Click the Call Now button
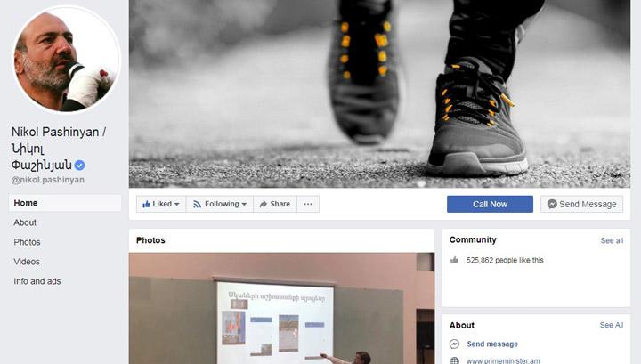Viewport: 641px width, 364px height. [x=490, y=204]
